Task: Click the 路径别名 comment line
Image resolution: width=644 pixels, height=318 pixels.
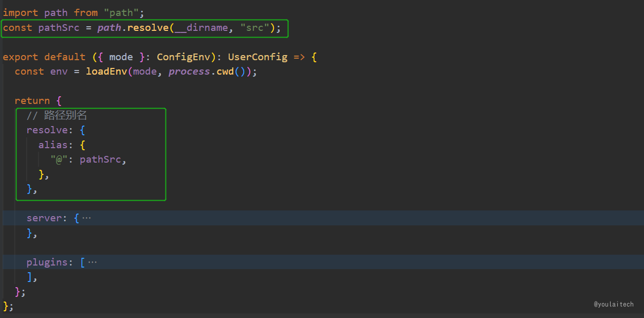Action: click(x=57, y=115)
